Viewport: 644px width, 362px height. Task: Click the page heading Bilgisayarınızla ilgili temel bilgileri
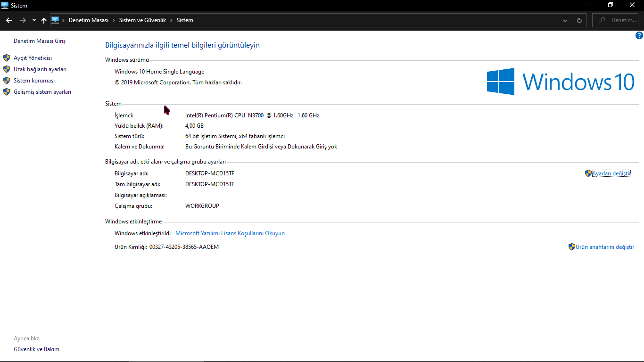(182, 45)
